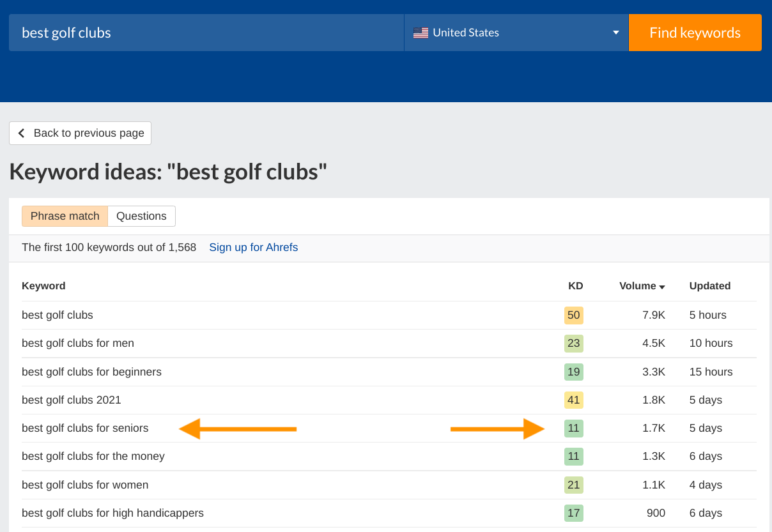Select "best golf clubs for the money" keyword
The height and width of the screenshot is (532, 772).
coord(93,456)
